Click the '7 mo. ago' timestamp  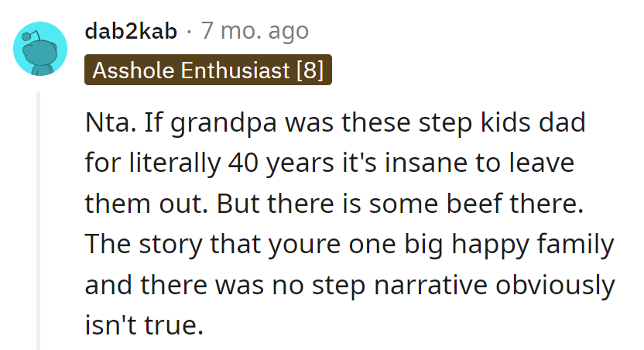[x=255, y=32]
